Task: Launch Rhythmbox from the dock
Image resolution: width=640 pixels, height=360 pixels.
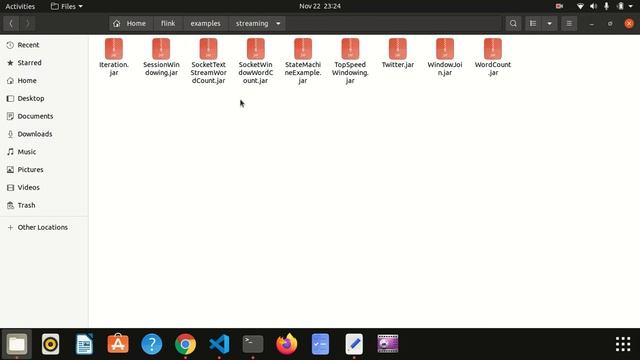Action: point(51,344)
